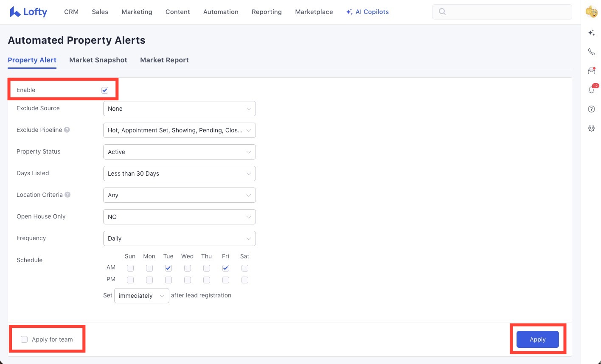Open the AI assistant sparkles icon in sidebar
The height and width of the screenshot is (364, 601).
[x=591, y=32]
